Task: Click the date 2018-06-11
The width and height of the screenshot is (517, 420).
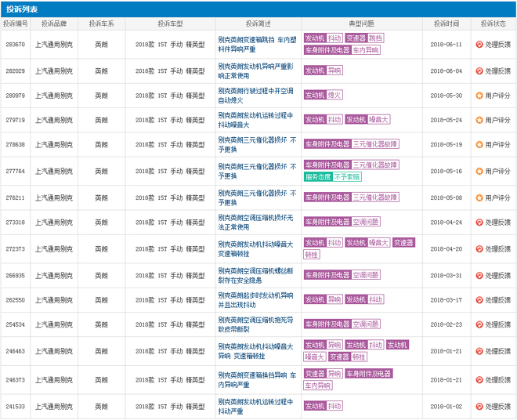Action: point(446,45)
